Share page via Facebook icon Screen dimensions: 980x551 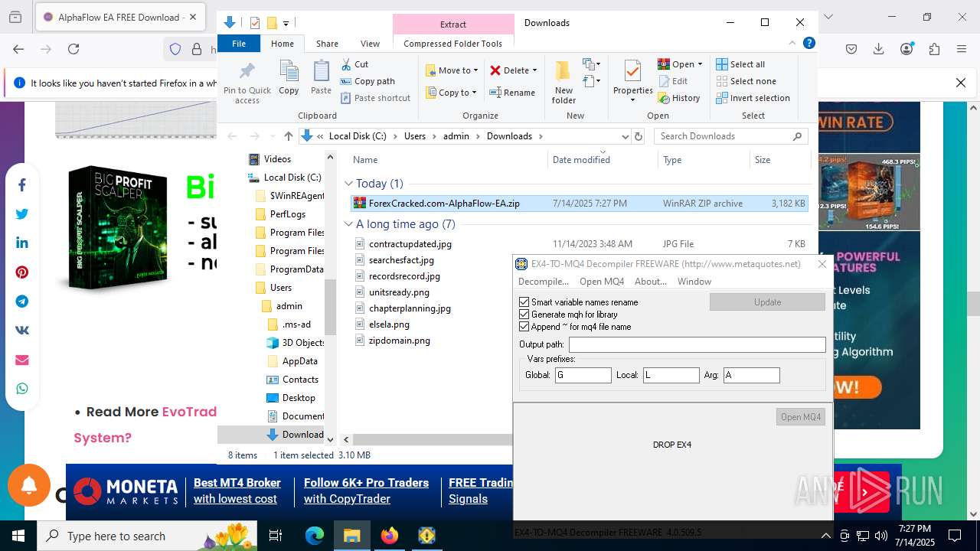coord(22,185)
